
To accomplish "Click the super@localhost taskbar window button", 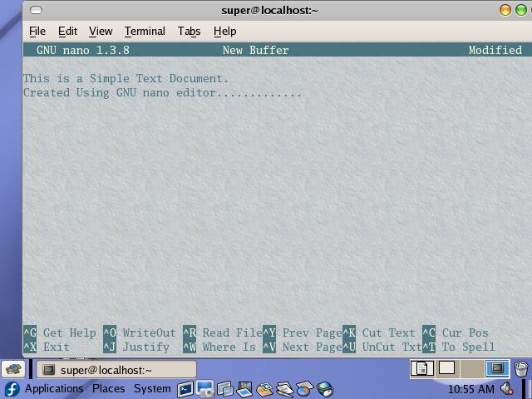I will coord(114,369).
